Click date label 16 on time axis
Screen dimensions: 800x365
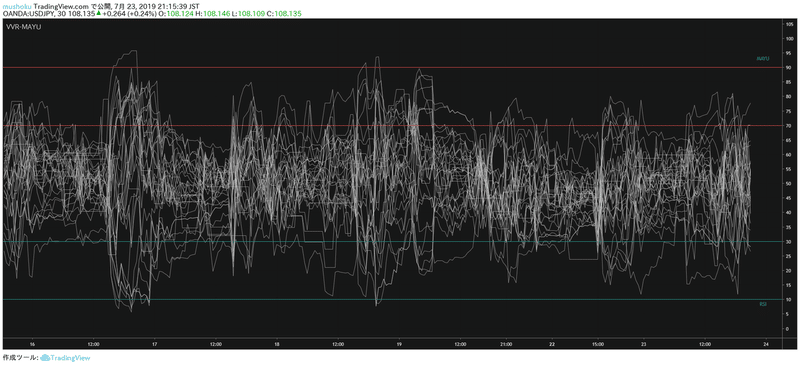click(32, 345)
